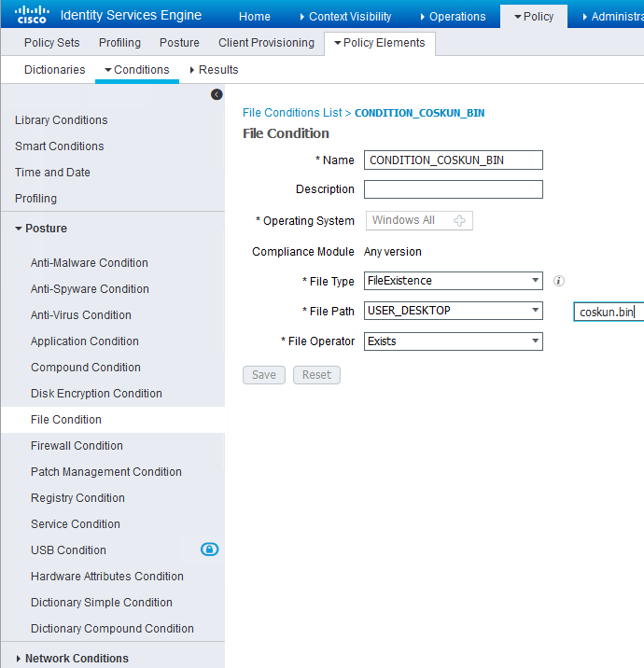Open the File Operator dropdown
Image resolution: width=644 pixels, height=668 pixels.
[453, 341]
